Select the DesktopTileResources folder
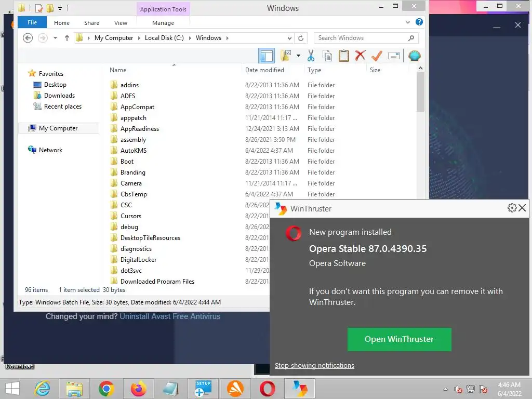 [x=150, y=237]
